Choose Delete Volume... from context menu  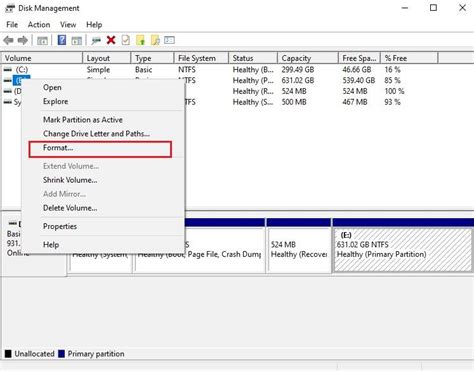click(x=70, y=208)
